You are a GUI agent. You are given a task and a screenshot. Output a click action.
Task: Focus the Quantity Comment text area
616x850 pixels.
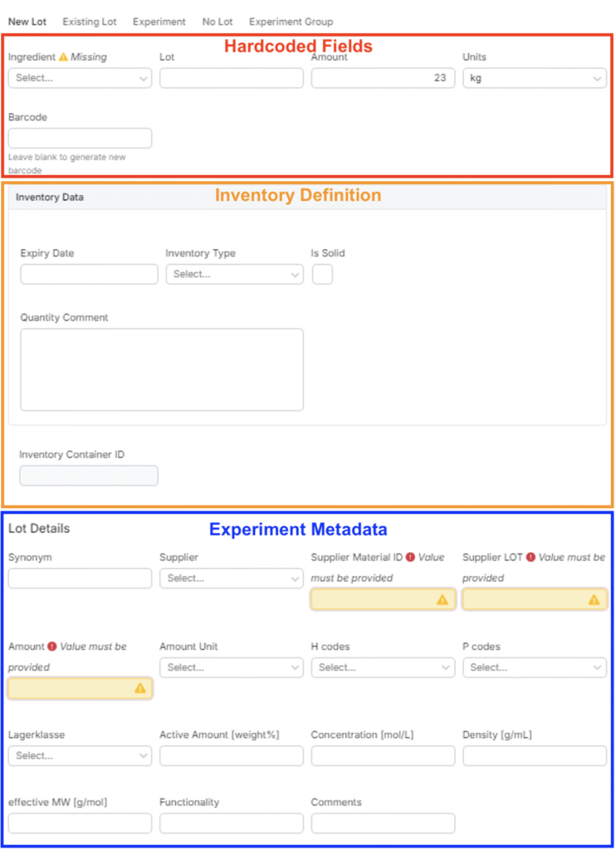tap(162, 369)
